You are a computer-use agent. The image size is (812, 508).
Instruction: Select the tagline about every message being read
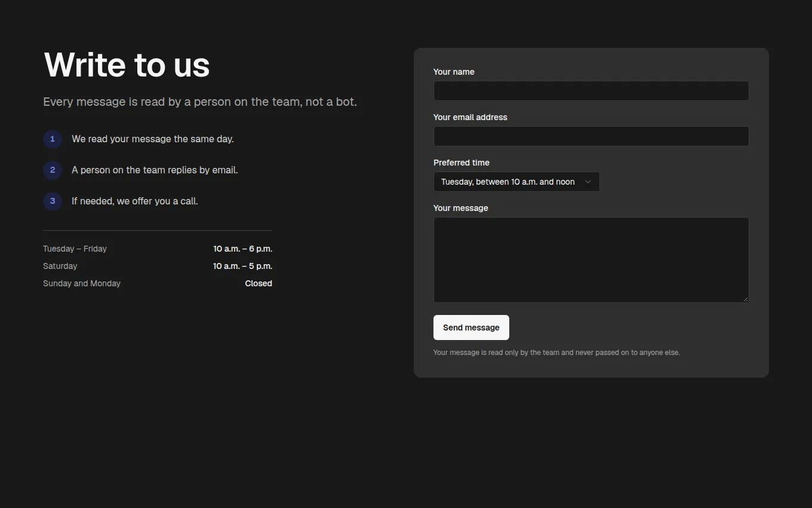coord(200,102)
